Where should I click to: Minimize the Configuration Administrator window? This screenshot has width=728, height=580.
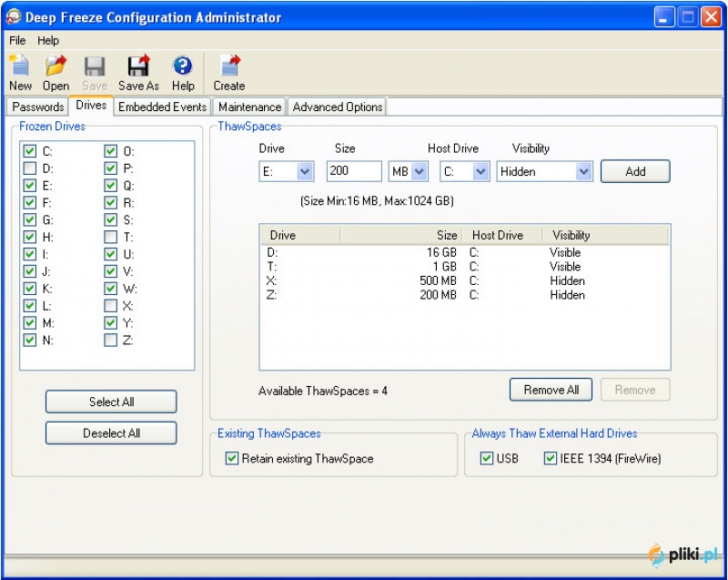(x=664, y=17)
